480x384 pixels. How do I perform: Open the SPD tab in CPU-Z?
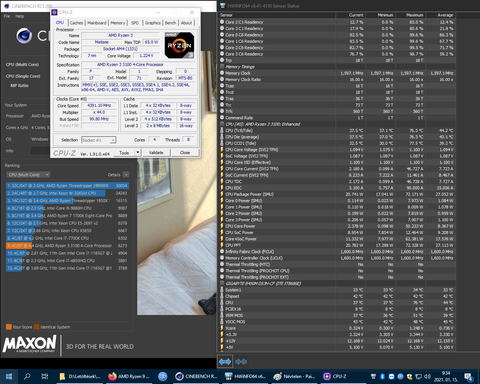coord(135,23)
